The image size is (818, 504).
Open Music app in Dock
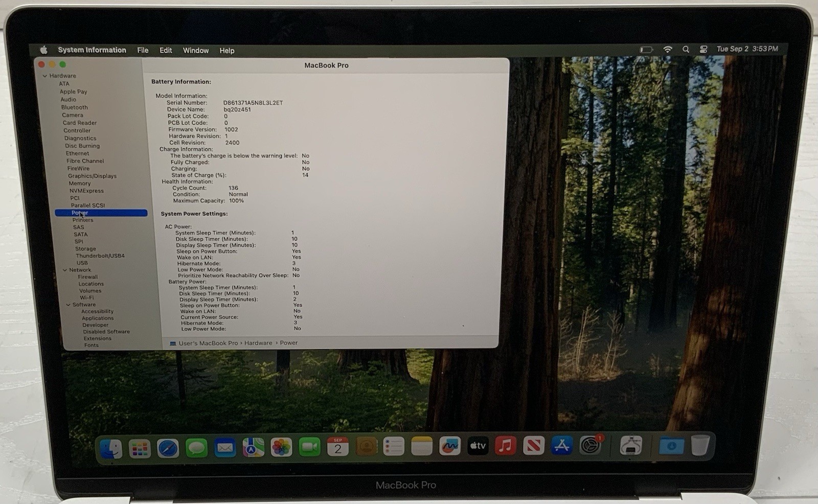tap(506, 446)
